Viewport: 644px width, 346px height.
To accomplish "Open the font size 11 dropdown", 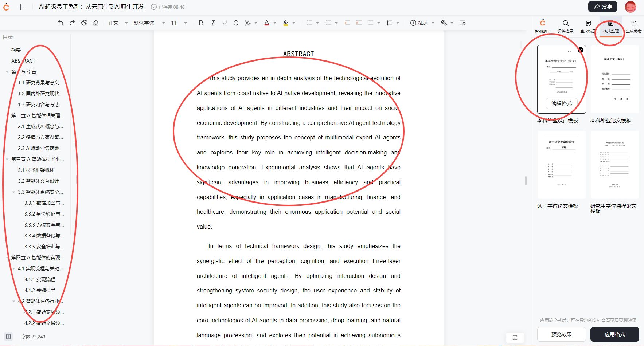I will tap(179, 23).
